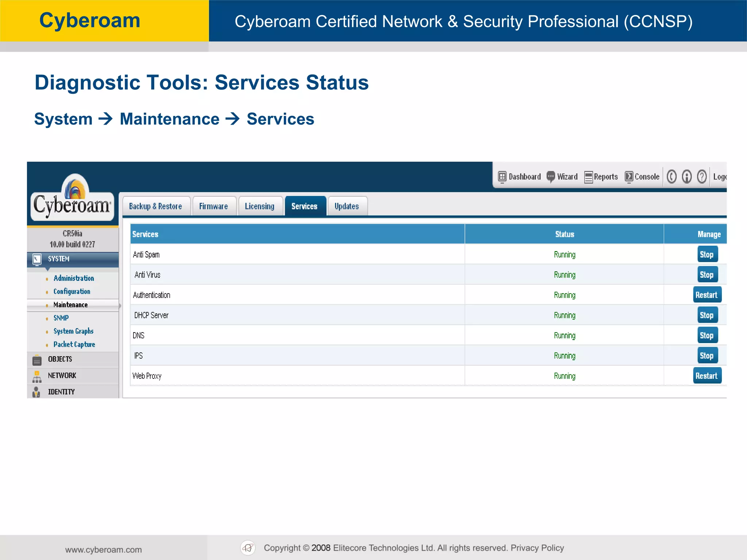Click the Running status of Web Proxy
The height and width of the screenshot is (560, 747).
565,376
